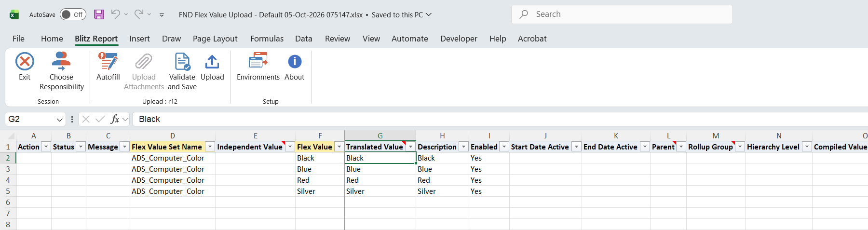This screenshot has height=230, width=868.
Task: Switch to the View tab
Action: coord(371,39)
